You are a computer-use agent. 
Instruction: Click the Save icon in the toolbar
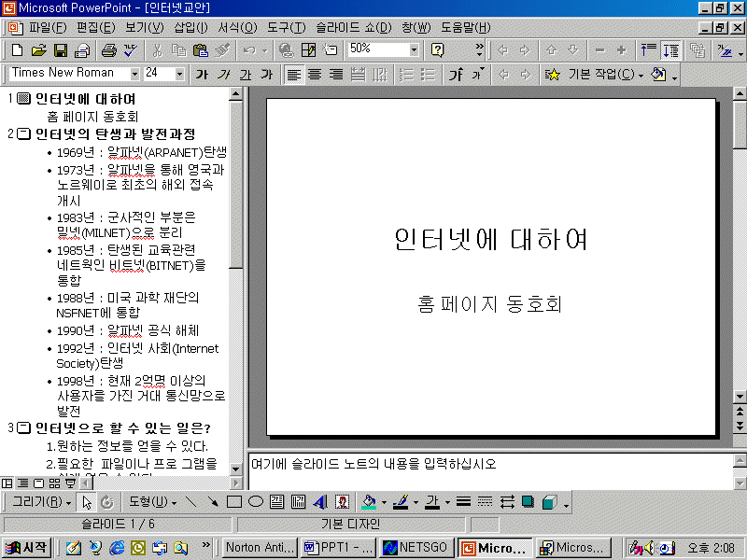coord(60,49)
